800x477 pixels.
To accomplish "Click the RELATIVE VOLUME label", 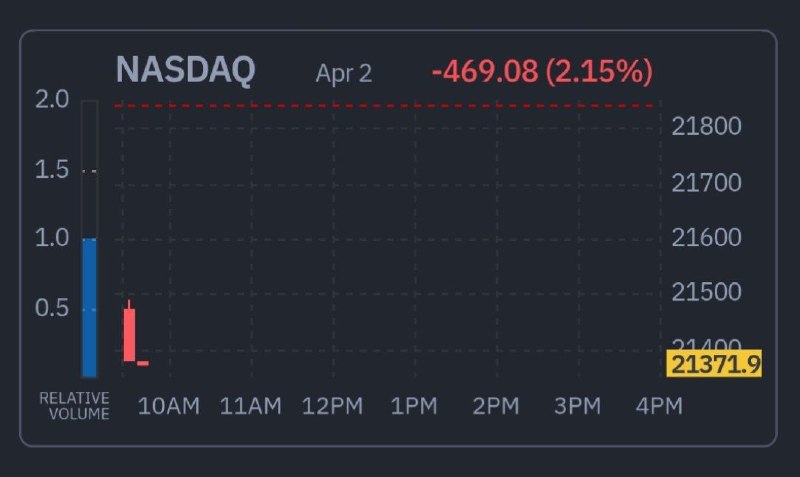I will coord(75,406).
